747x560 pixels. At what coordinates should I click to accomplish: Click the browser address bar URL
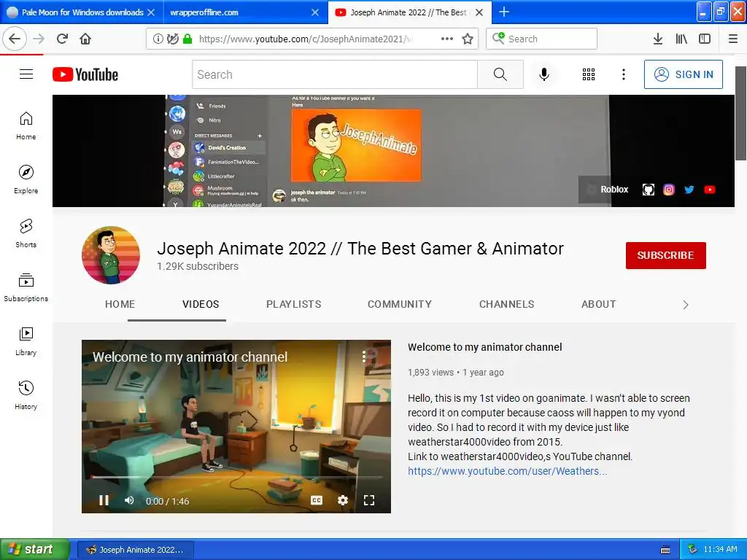click(305, 39)
